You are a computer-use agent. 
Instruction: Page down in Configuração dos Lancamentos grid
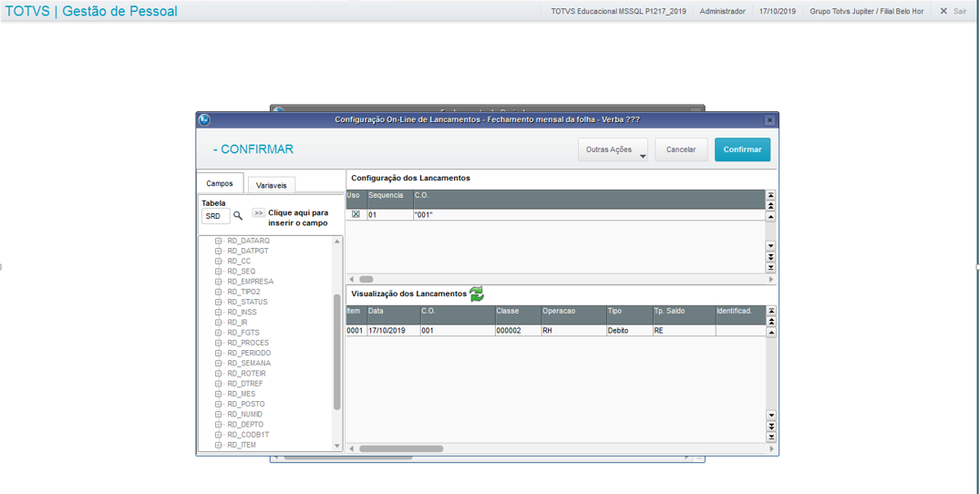click(x=770, y=256)
